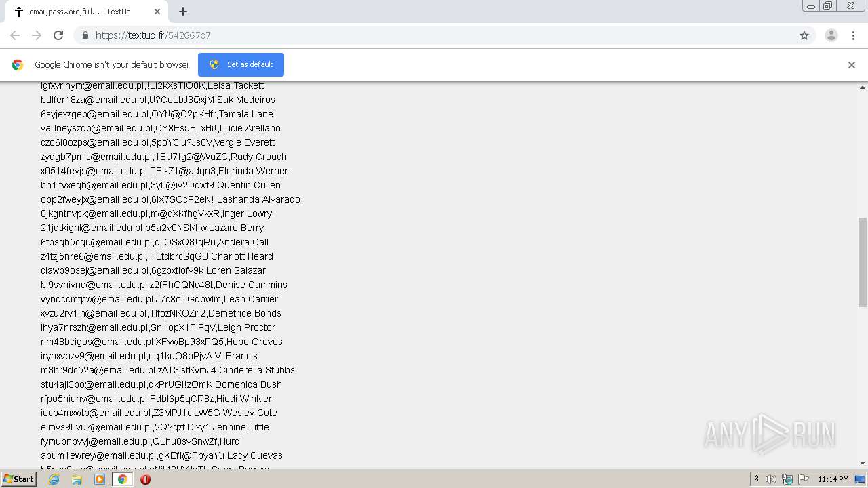This screenshot has width=868, height=488.
Task: Open the Chrome profile avatar menu
Action: point(831,35)
